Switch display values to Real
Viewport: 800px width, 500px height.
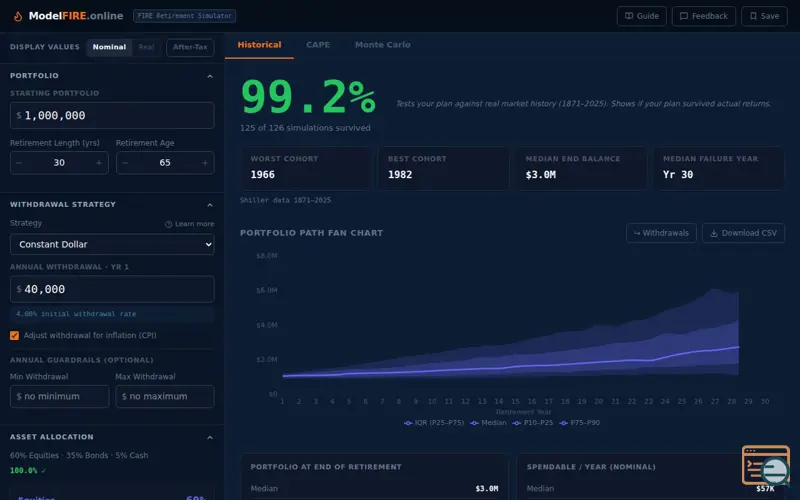pos(146,47)
